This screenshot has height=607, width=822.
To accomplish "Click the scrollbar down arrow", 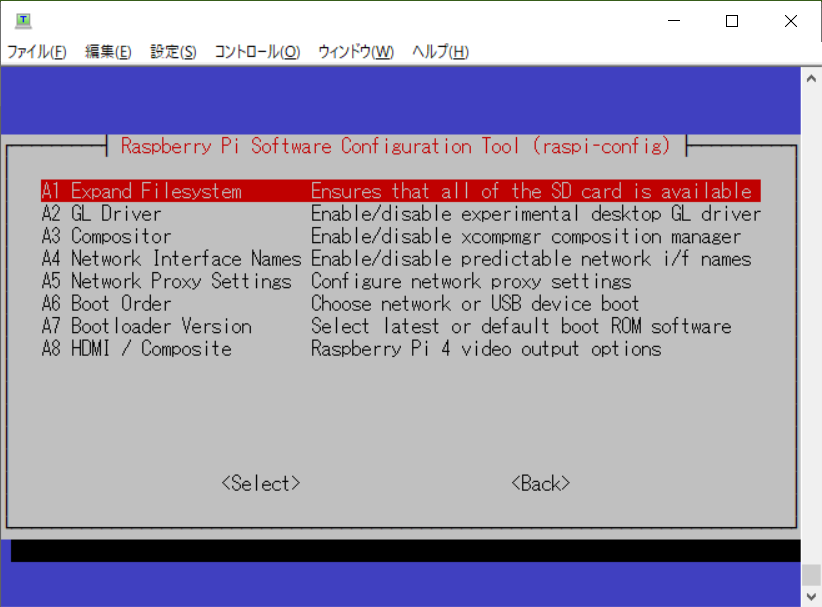I will tap(811, 597).
